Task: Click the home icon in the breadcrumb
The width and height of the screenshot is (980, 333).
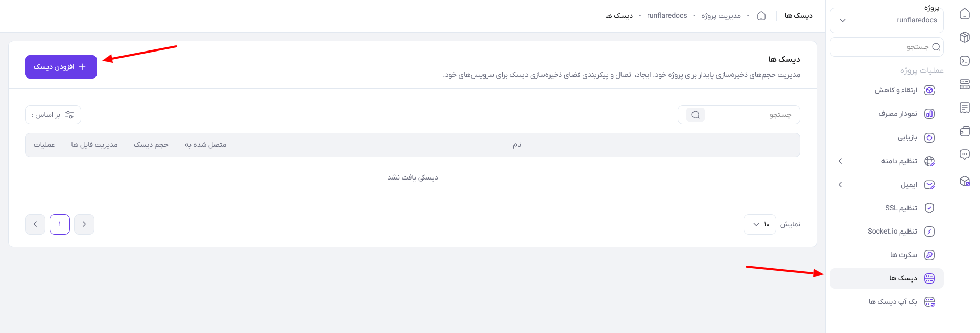Action: click(x=761, y=16)
